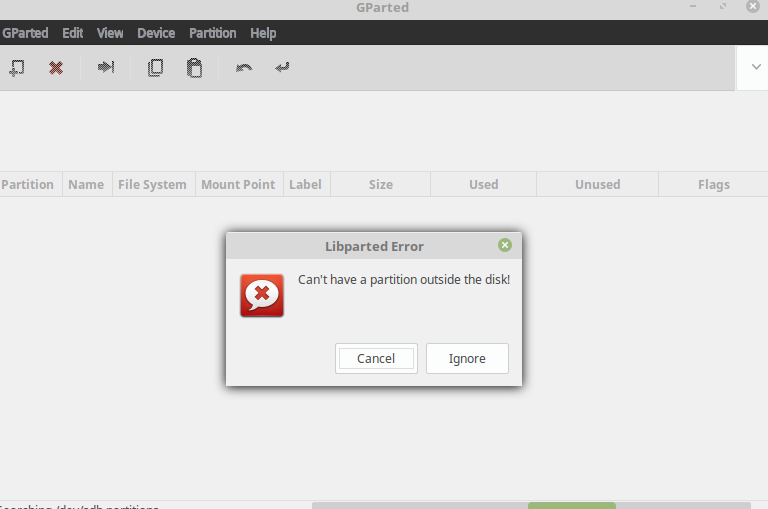The height and width of the screenshot is (509, 768).
Task: Click the Apply all operations icon
Action: click(x=282, y=67)
